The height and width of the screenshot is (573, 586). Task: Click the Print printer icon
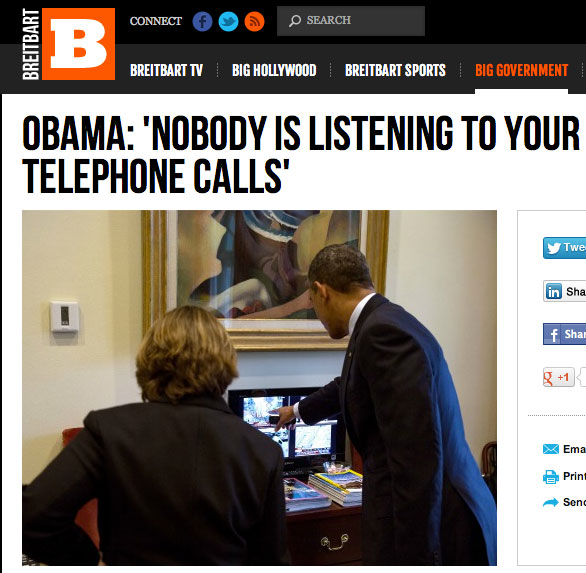point(550,477)
